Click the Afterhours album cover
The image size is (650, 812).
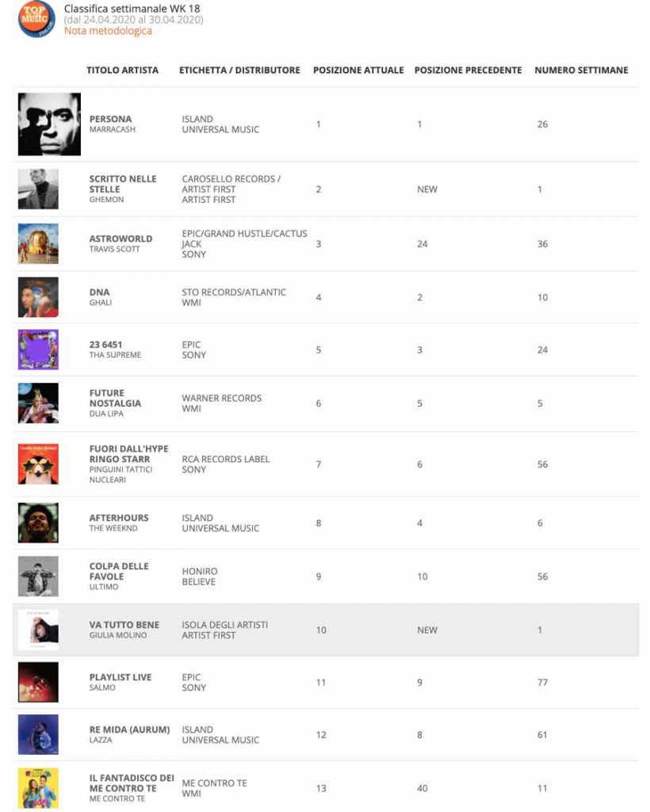click(x=38, y=523)
